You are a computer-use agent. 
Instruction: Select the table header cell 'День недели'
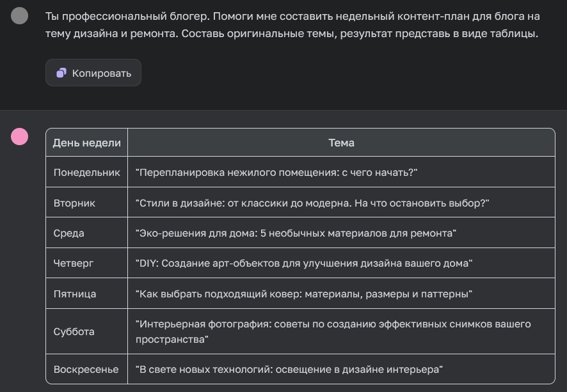(x=86, y=142)
